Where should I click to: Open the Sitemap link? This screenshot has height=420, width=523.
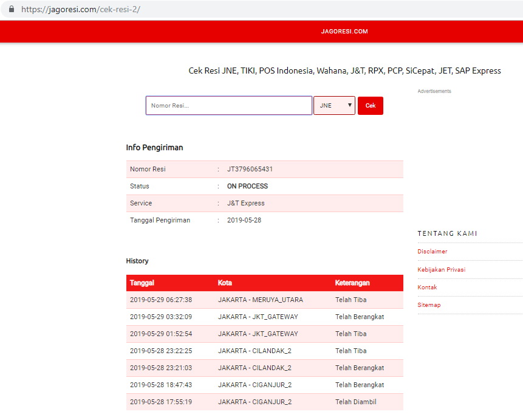pos(429,305)
